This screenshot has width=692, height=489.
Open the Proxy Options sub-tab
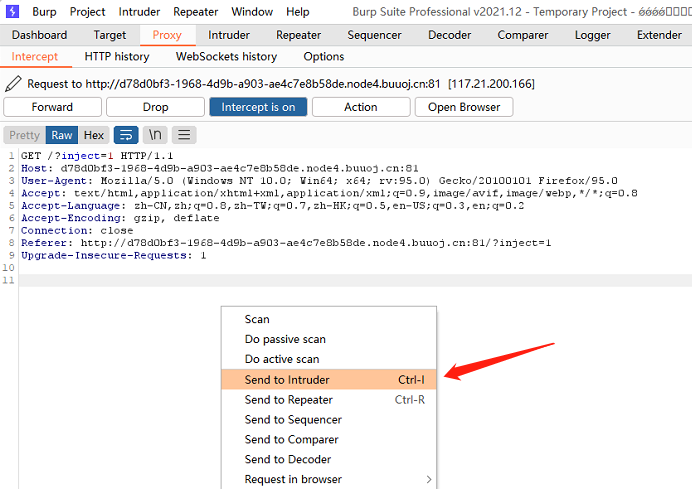(323, 56)
